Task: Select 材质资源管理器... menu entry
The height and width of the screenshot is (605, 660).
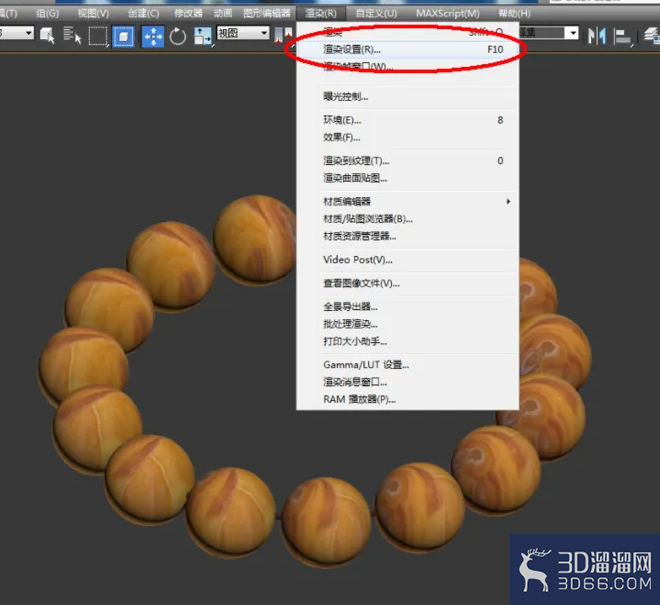Action: [407, 236]
